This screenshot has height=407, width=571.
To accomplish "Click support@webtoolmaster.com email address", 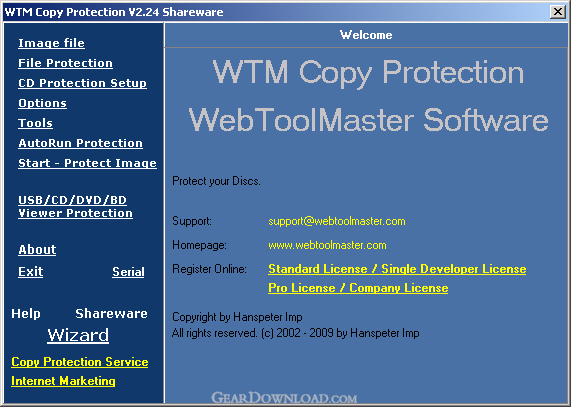I will (337, 221).
